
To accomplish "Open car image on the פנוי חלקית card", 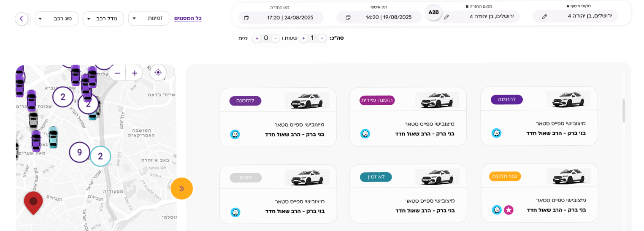I will coord(568,176).
